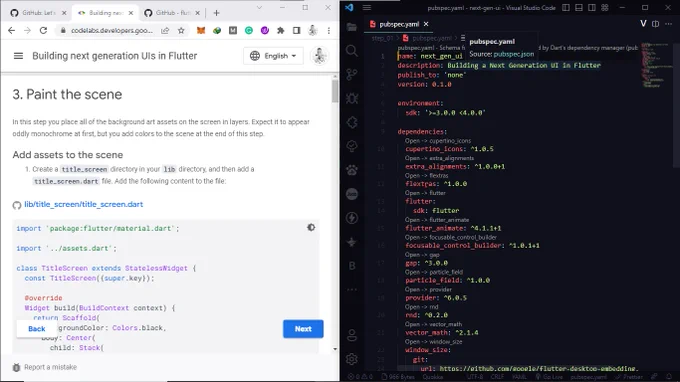The height and width of the screenshot is (382, 680).
Task: Show additional views ellipsis in activity bar
Action: coord(352,289)
